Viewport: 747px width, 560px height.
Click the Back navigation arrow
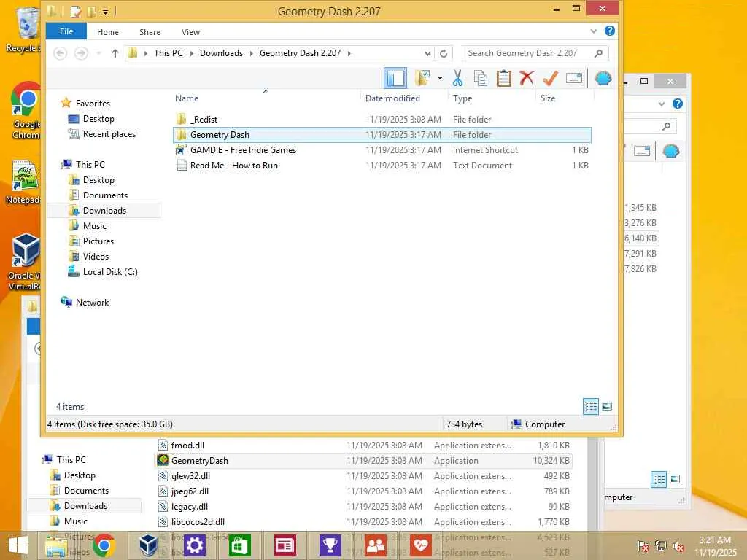tap(60, 53)
